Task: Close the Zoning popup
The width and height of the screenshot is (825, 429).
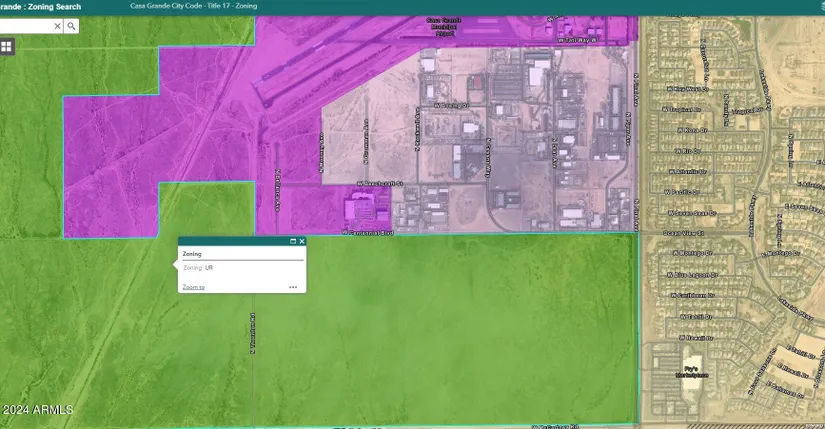Action: point(302,241)
